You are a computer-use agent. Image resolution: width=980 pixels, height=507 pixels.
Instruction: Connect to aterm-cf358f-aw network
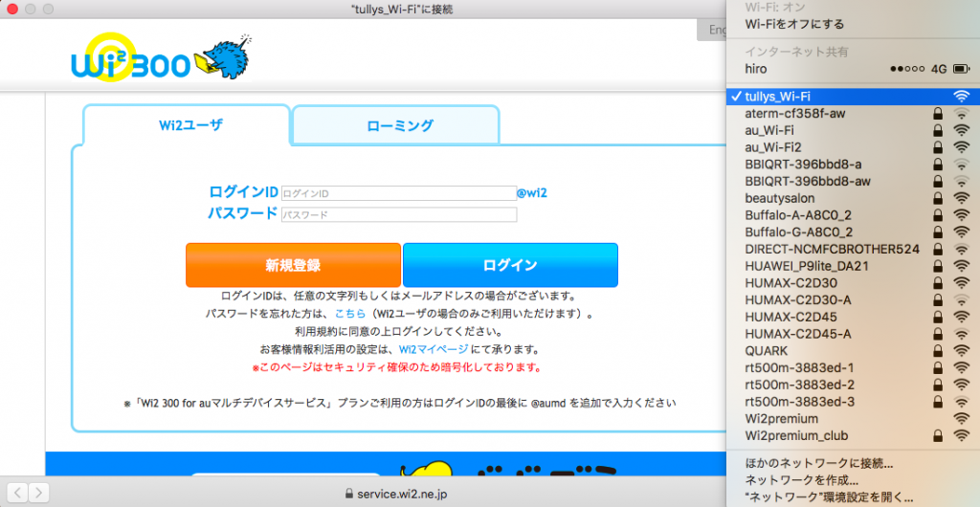tap(854, 113)
